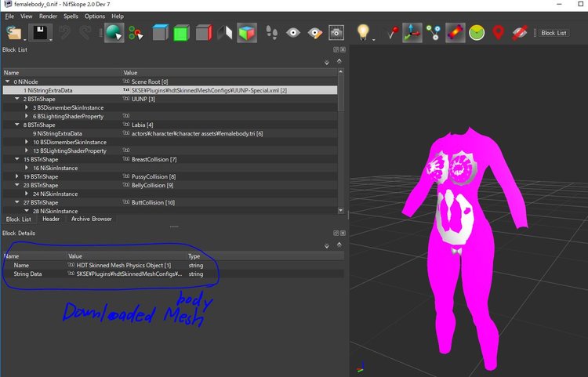Close the Block List panel
This screenshot has width=588, height=377.
343,49
